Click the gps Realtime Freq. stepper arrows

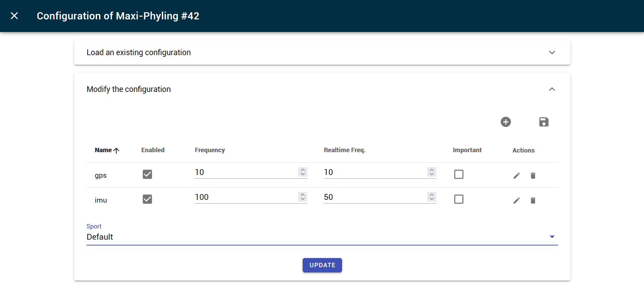point(432,172)
